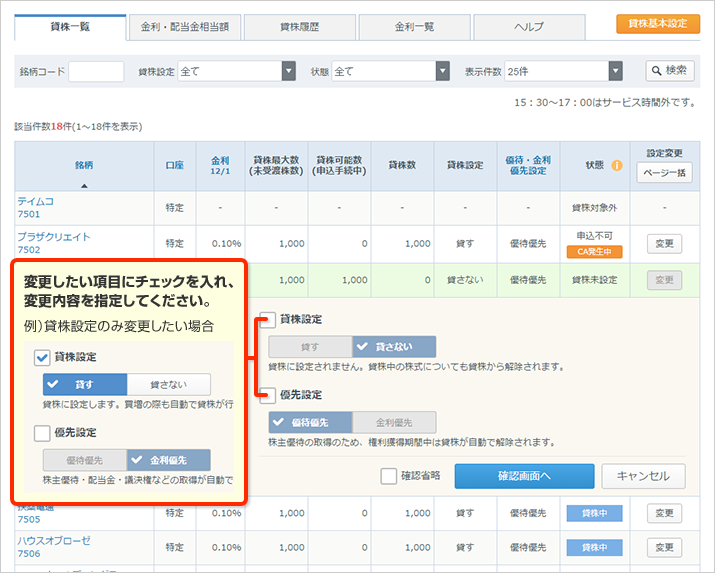715x573 pixels.
Task: Click the orange info icon beside 状態
Action: (x=617, y=165)
